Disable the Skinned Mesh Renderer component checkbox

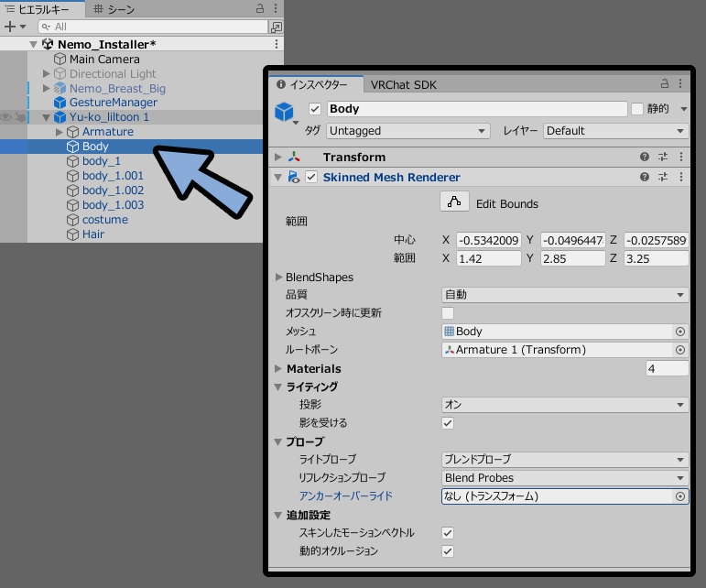pos(311,177)
